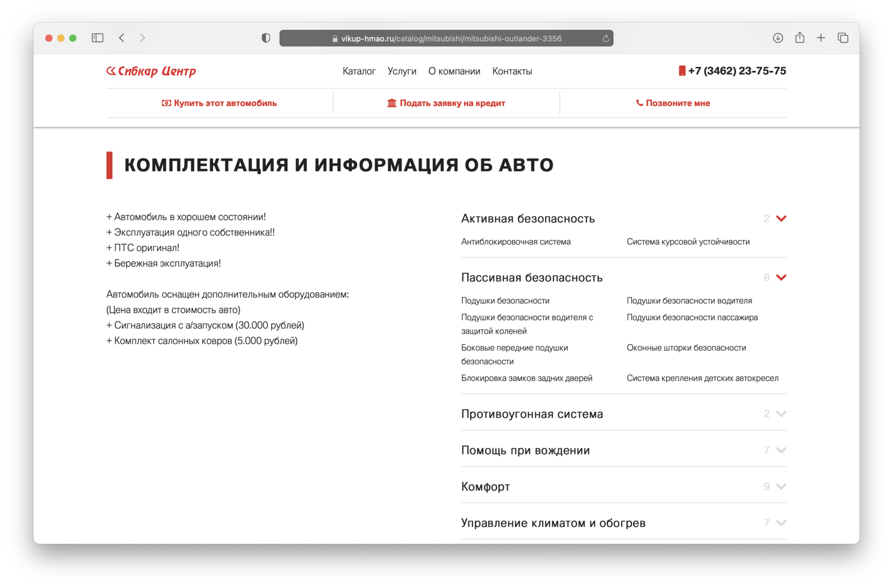893x588 pixels.
Task: Click the Комфорт heading
Action: (x=485, y=487)
